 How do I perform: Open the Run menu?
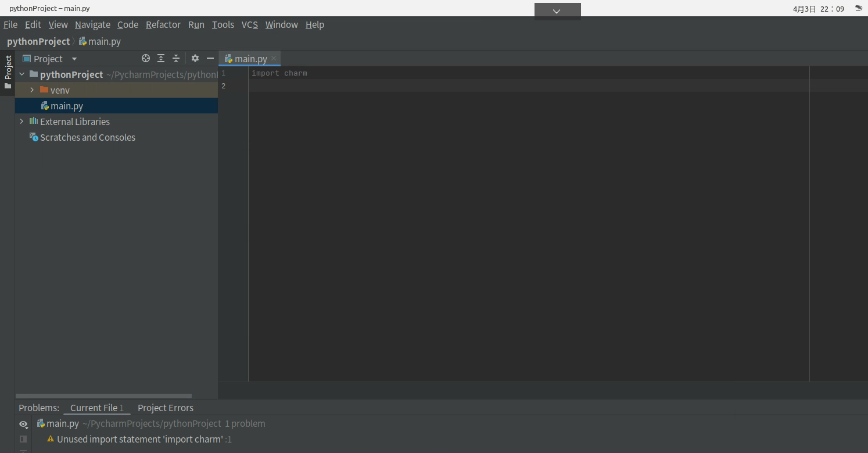tap(196, 24)
